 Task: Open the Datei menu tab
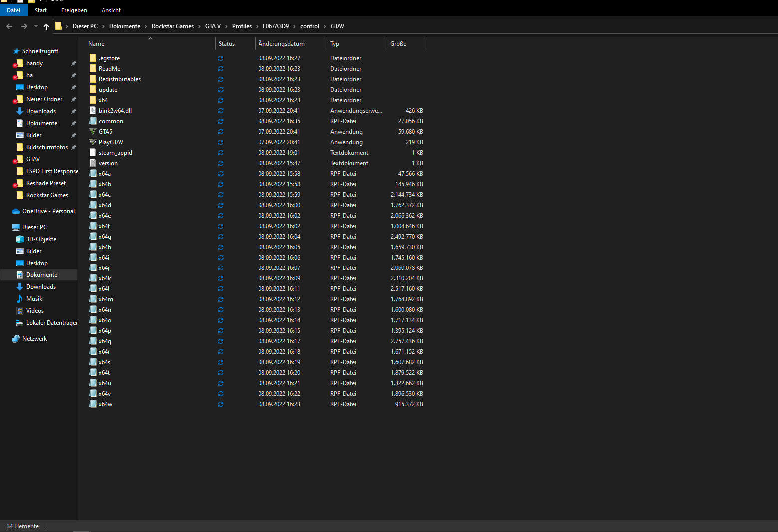(x=14, y=10)
